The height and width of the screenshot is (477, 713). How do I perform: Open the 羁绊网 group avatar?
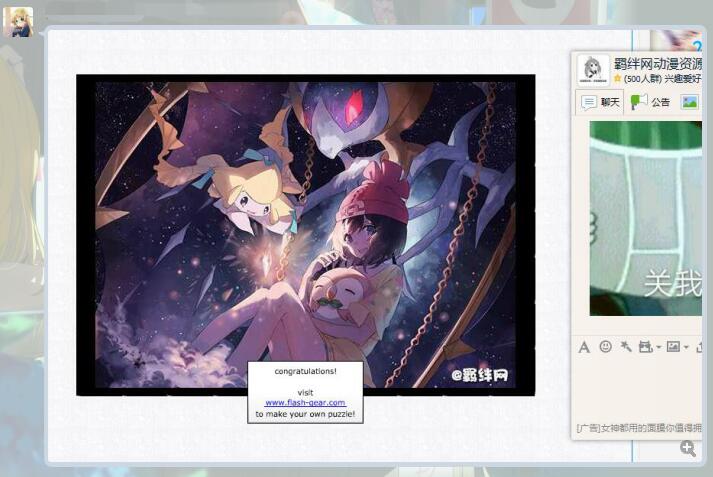point(593,70)
